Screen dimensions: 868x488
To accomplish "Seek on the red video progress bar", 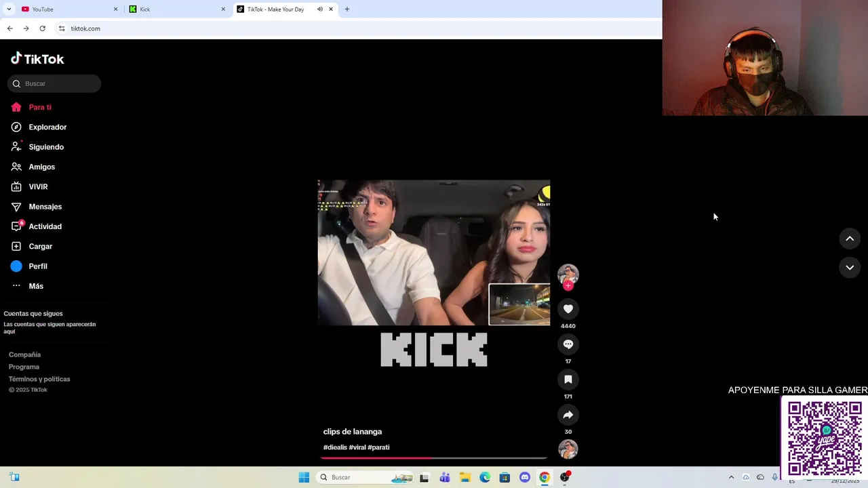I will coord(434,458).
